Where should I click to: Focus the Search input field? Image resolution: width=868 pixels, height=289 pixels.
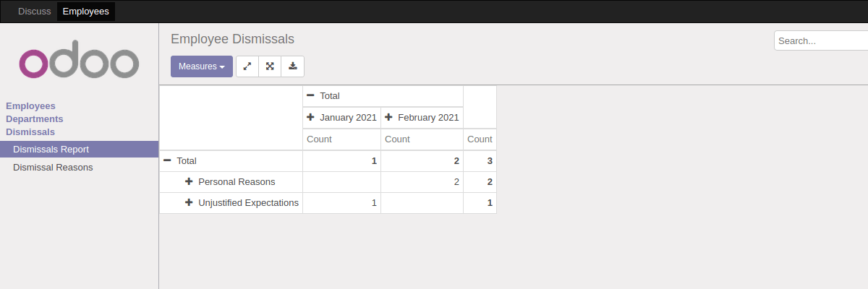click(820, 41)
